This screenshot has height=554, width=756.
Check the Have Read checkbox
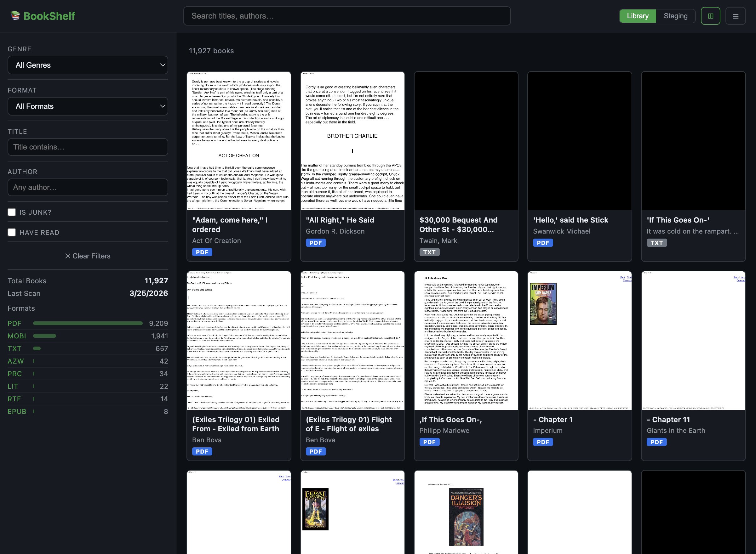(x=12, y=232)
